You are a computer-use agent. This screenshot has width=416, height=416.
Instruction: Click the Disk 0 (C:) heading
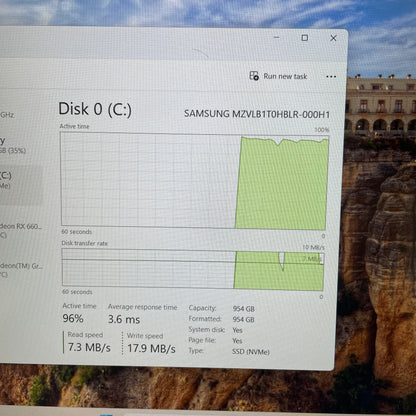[95, 109]
